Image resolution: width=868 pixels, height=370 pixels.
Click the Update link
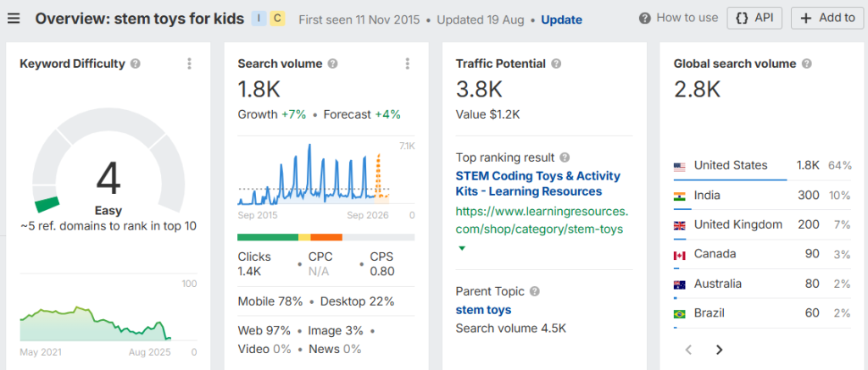[561, 19]
